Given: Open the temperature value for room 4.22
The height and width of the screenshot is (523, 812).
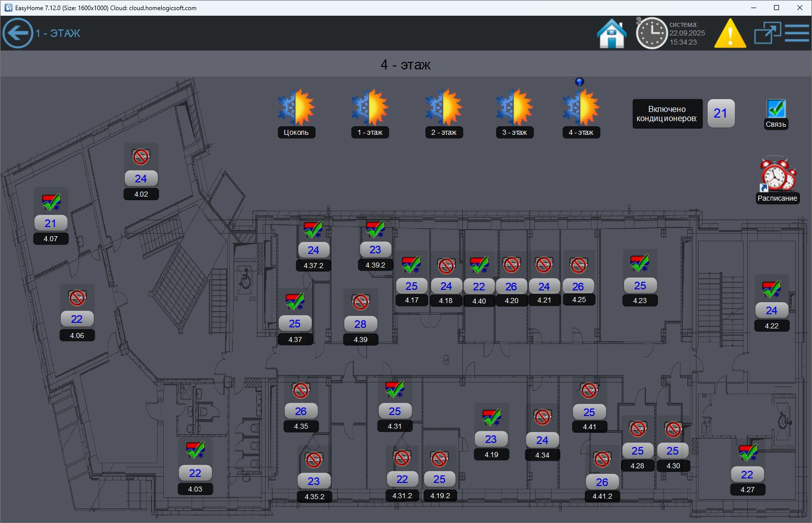Looking at the screenshot, I should (x=771, y=310).
